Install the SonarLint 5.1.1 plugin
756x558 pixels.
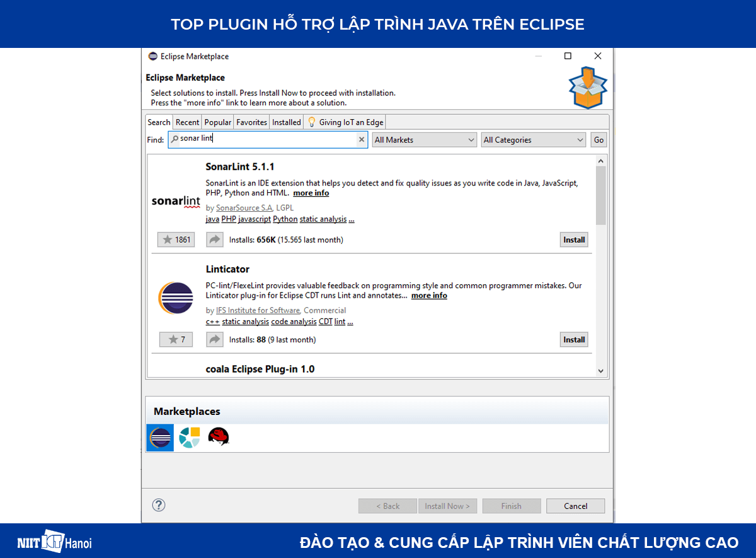[x=573, y=239]
